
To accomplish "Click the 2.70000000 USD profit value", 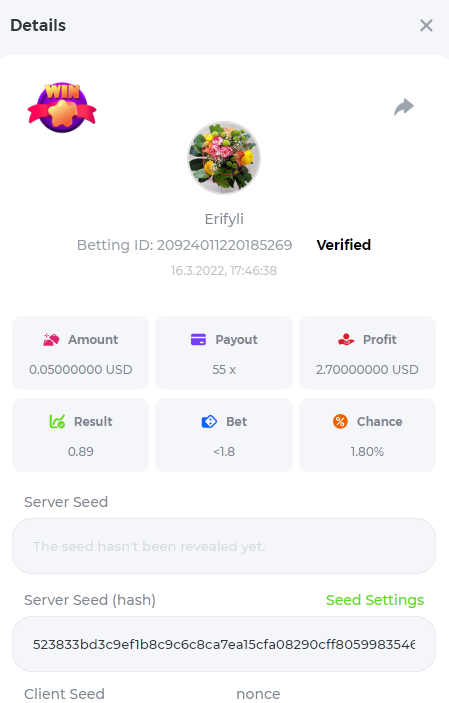I will click(367, 369).
